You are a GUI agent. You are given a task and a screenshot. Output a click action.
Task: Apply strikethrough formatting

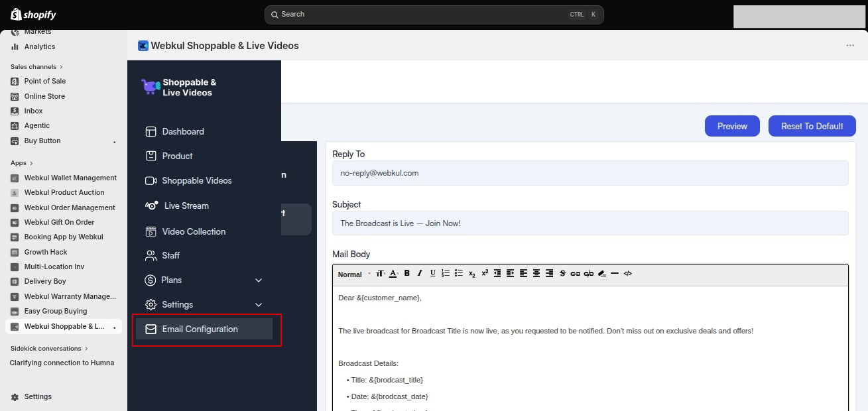click(562, 273)
